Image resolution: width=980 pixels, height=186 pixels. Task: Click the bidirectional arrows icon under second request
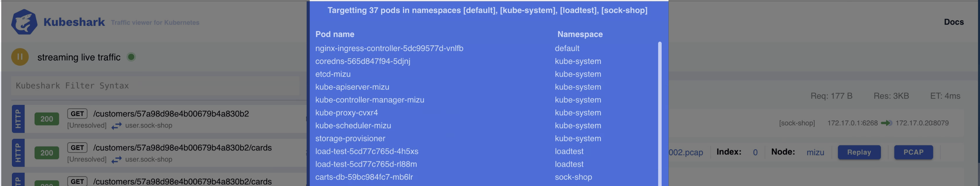pos(117,160)
